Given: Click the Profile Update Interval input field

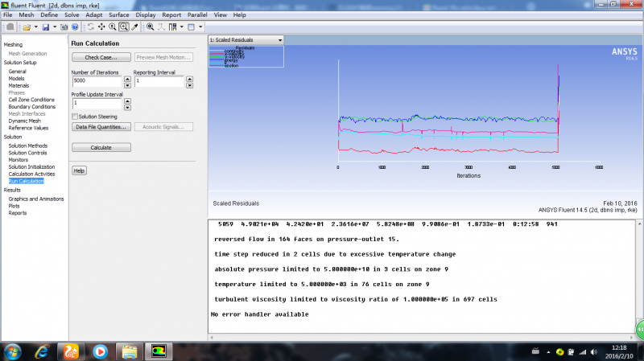Looking at the screenshot, I should 97,104.
